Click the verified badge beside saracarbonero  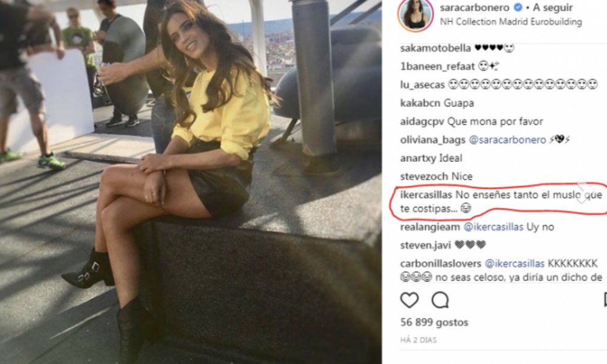click(518, 7)
